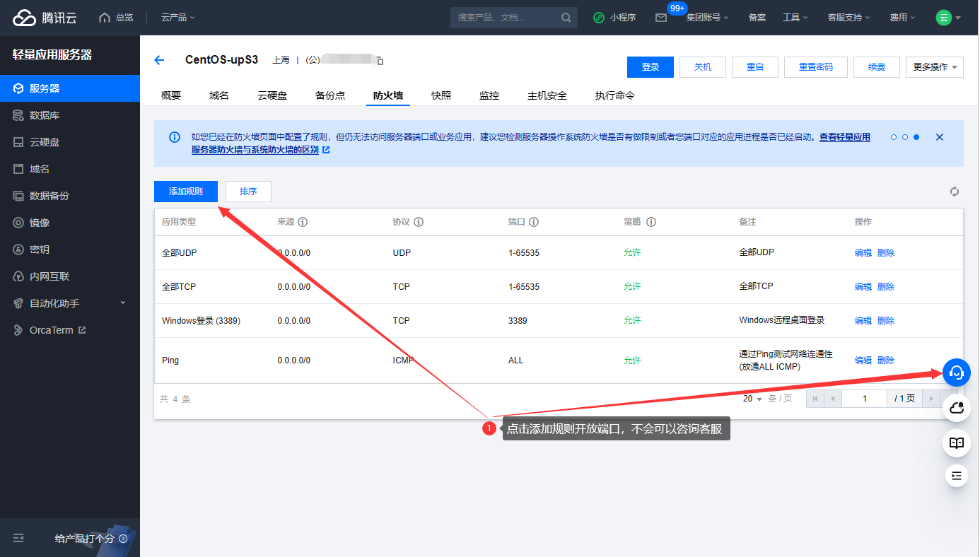980x557 pixels.
Task: Switch to the 执行命令 tab
Action: click(615, 95)
